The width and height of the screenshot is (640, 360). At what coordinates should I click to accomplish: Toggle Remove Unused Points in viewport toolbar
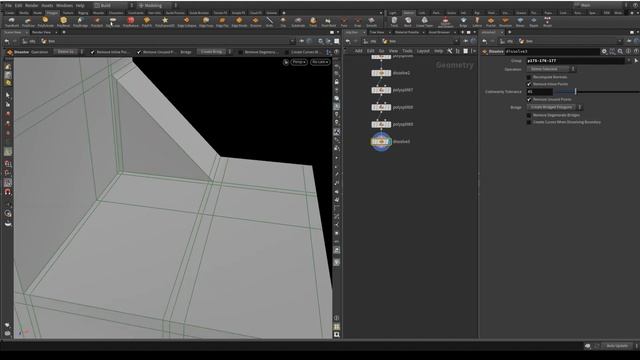[139, 52]
